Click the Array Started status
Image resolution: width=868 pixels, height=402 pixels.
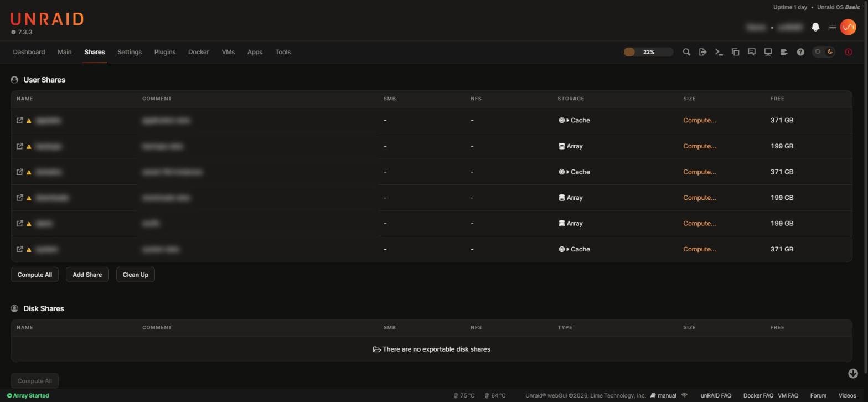click(28, 395)
